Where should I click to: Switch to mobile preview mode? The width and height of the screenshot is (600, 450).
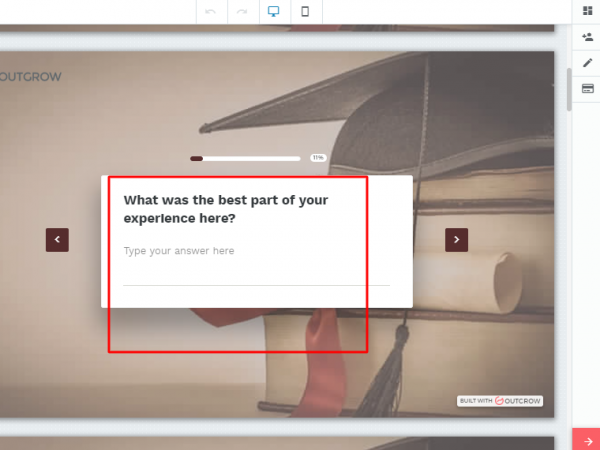[305, 11]
